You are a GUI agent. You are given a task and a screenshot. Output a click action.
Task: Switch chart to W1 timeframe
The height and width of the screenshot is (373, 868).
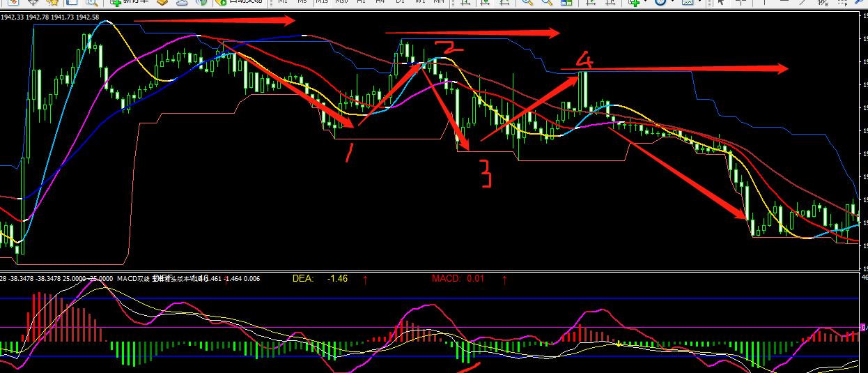[x=420, y=2]
